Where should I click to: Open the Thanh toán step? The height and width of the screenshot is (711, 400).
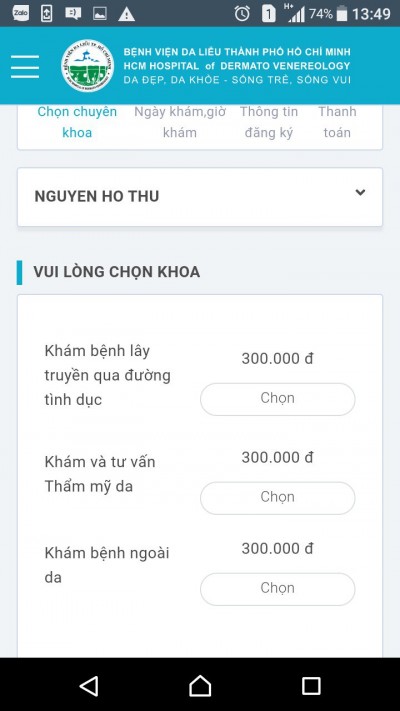click(x=337, y=122)
